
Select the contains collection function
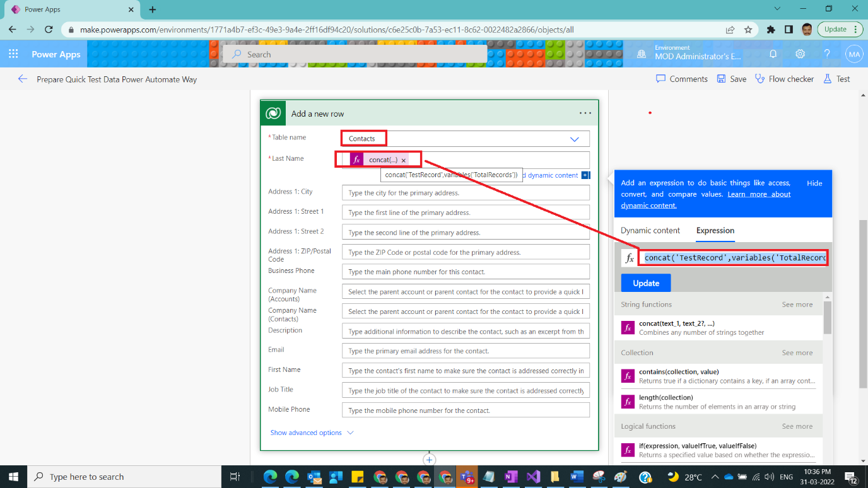tap(694, 375)
